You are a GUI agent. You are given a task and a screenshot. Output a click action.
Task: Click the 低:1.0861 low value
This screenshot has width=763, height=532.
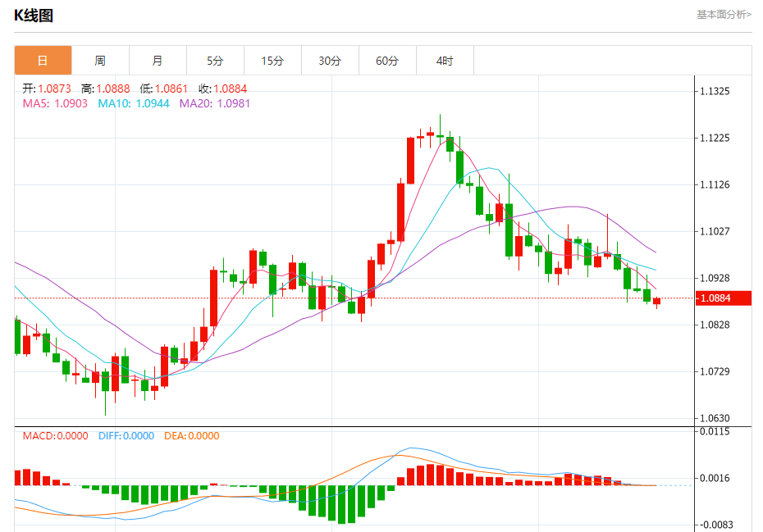163,89
